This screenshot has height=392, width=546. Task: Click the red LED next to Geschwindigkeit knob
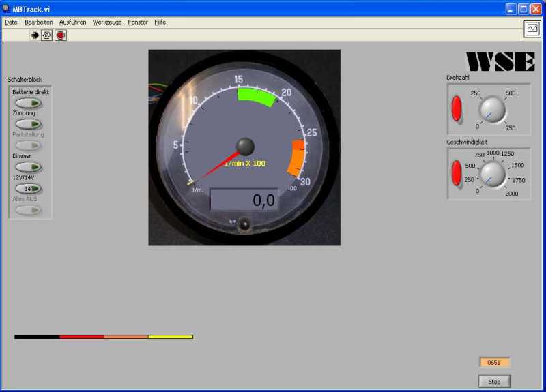455,173
